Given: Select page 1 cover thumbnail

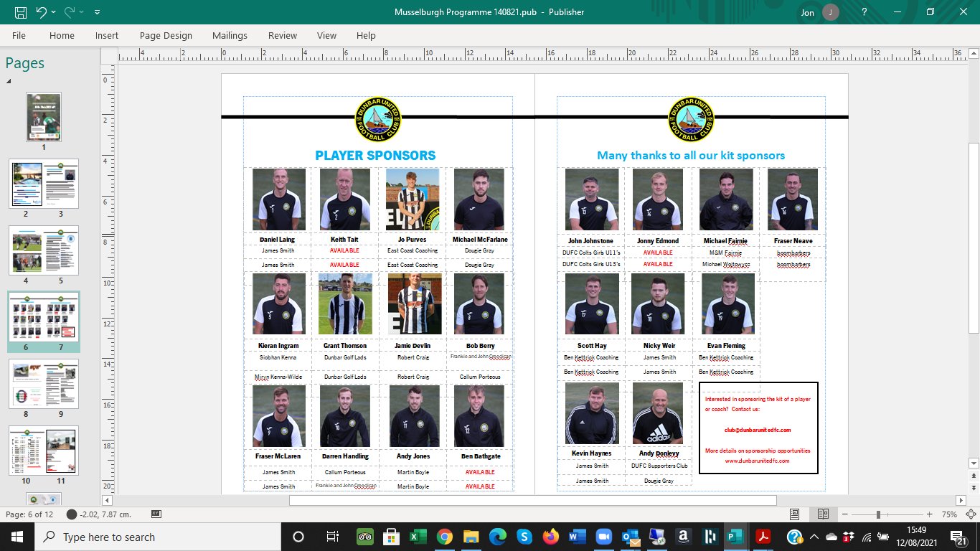Looking at the screenshot, I should pos(44,116).
